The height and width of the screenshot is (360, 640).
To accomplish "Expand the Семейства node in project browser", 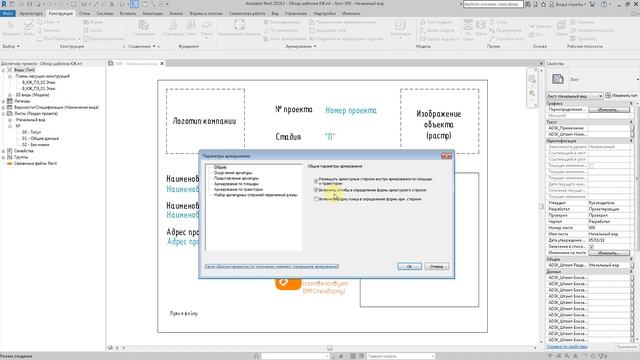I will pyautogui.click(x=3, y=151).
